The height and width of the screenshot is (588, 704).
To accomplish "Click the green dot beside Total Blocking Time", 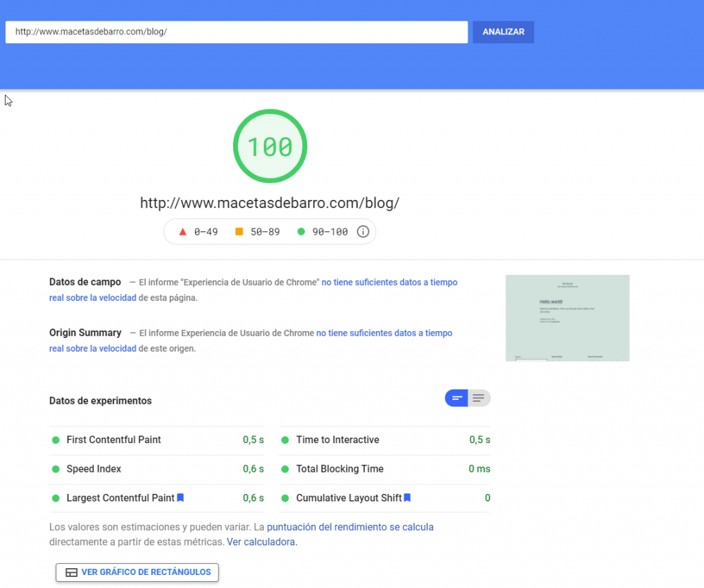I will 285,469.
